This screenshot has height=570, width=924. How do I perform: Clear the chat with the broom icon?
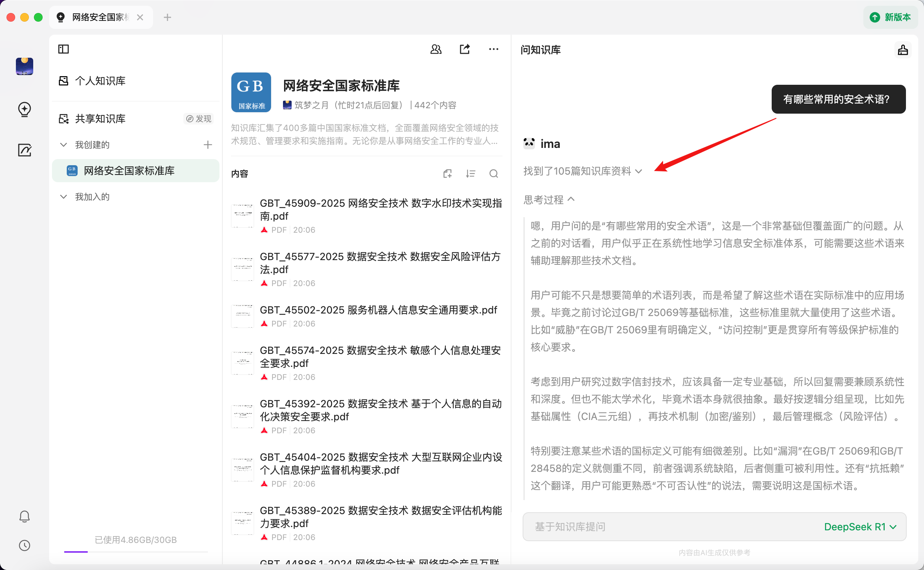click(902, 50)
